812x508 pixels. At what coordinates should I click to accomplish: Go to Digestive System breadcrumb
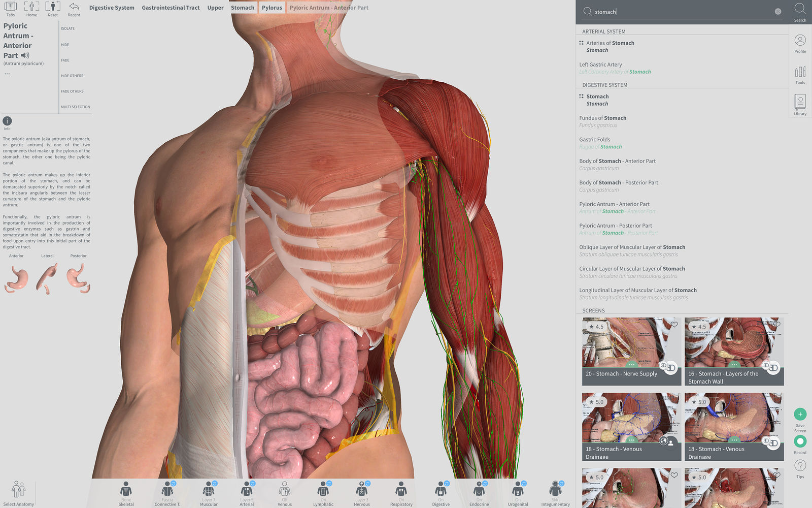click(x=112, y=8)
